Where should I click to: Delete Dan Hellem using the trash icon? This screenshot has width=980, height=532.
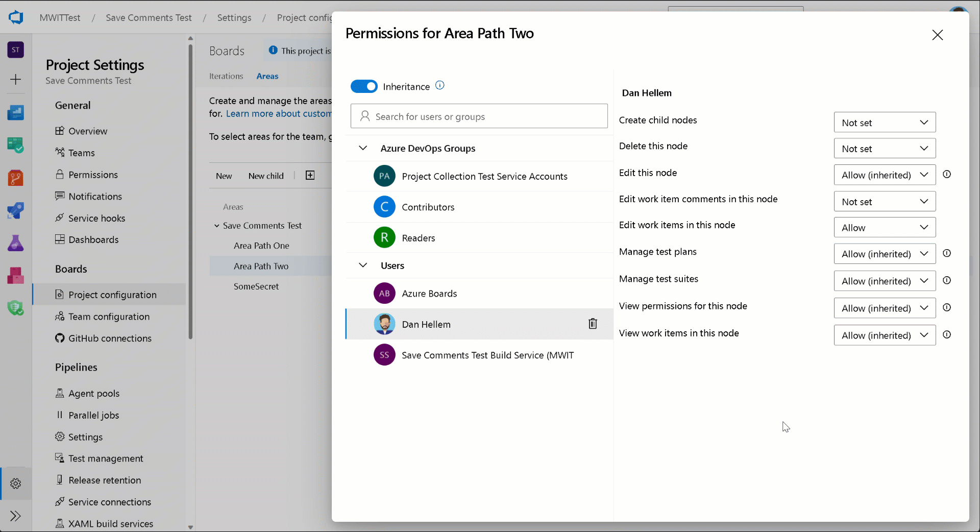click(593, 324)
